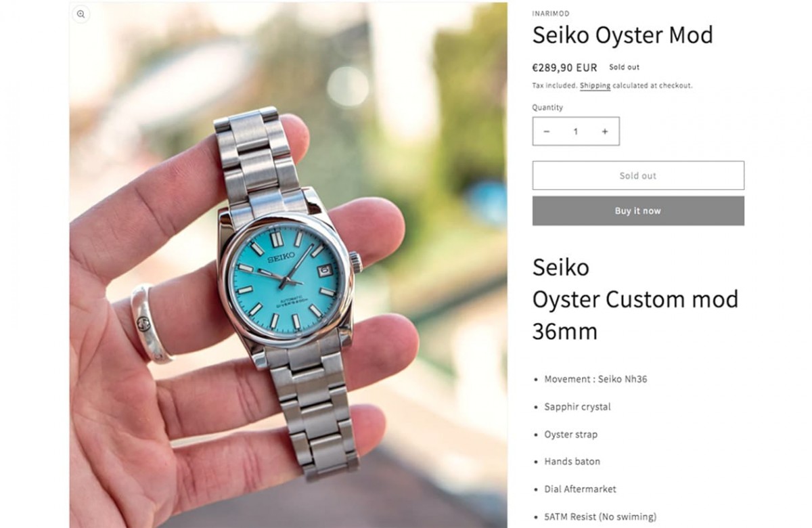Click the magnifier zoom icon on product image
The width and height of the screenshot is (812, 528).
81,14
